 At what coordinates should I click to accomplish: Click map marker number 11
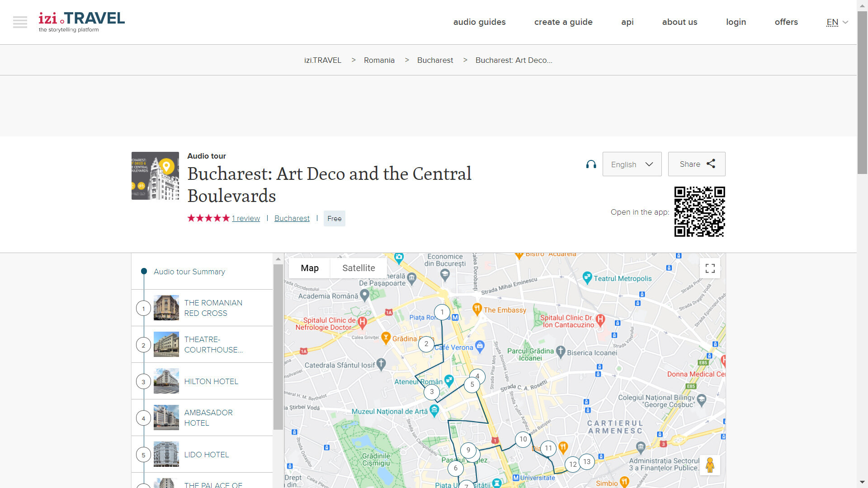click(x=548, y=448)
